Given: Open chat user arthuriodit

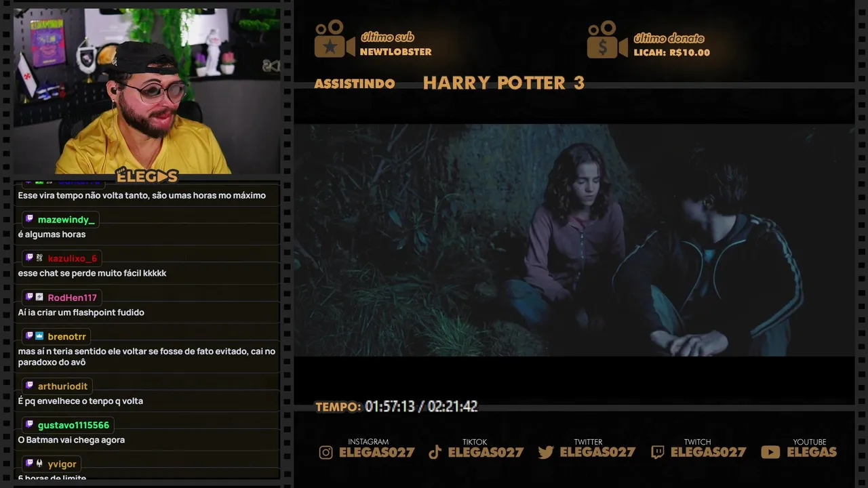Looking at the screenshot, I should [x=62, y=386].
